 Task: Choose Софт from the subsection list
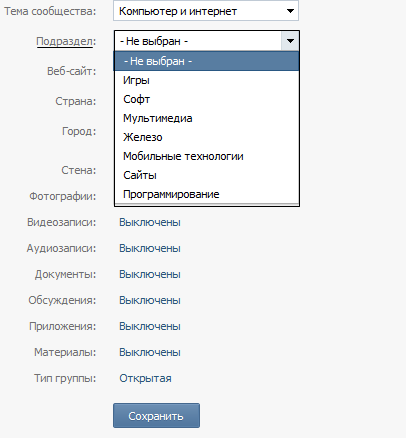pos(207,99)
